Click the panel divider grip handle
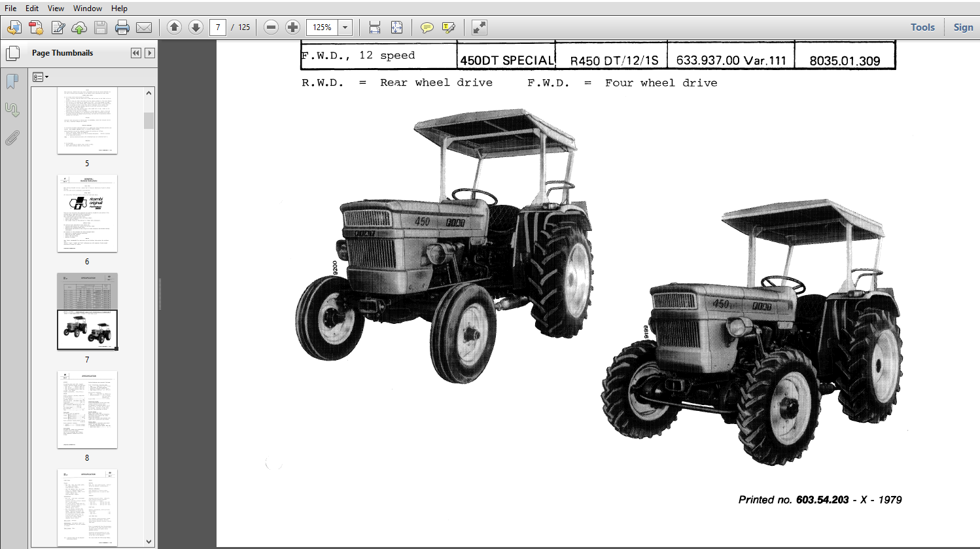This screenshot has height=549, width=980. [x=160, y=294]
